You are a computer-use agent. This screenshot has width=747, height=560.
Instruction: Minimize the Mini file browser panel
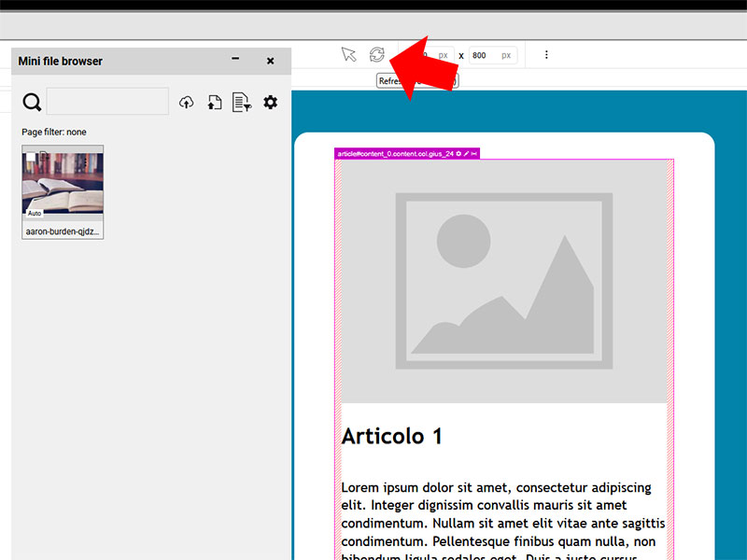[235, 61]
